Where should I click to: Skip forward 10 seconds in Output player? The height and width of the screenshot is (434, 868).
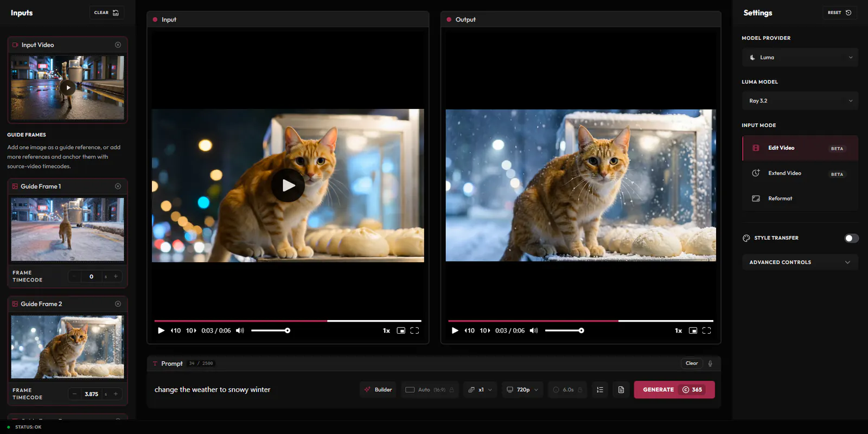(x=485, y=330)
